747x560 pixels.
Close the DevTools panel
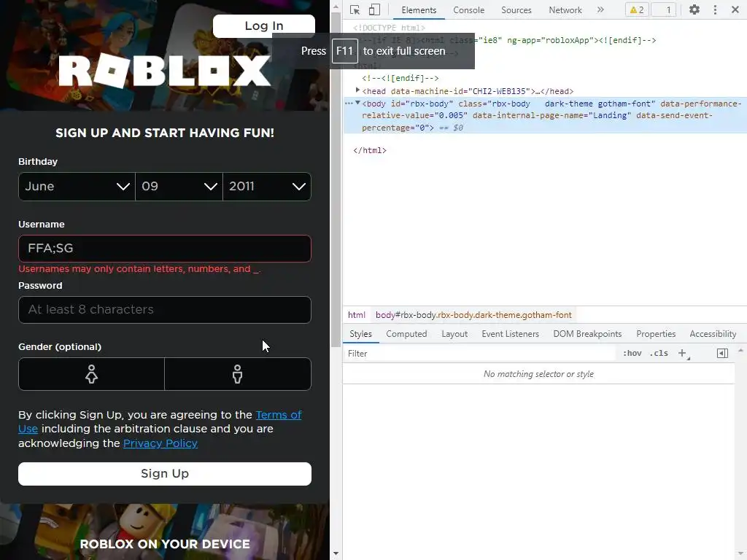[x=735, y=9]
